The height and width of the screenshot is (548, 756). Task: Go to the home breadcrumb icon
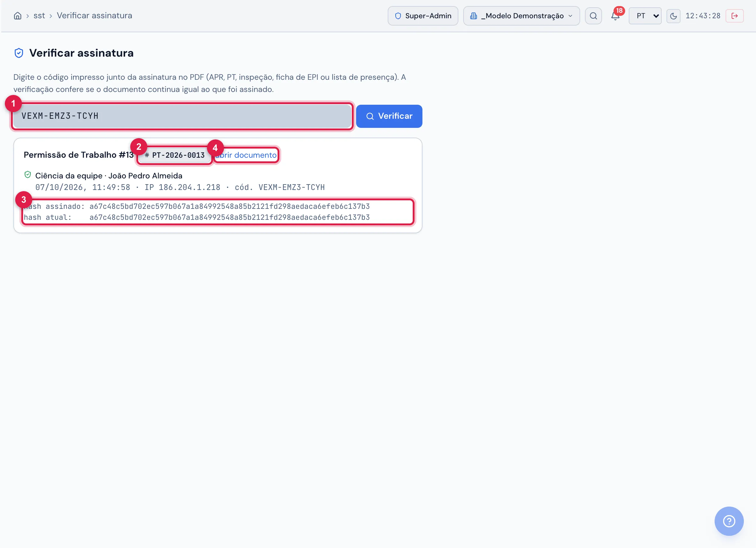click(18, 16)
